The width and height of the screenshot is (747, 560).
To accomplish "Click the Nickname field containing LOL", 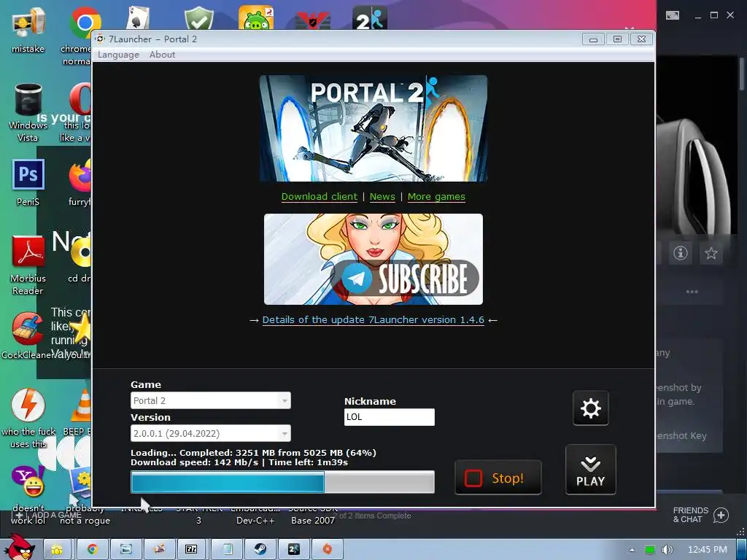I will (x=390, y=416).
